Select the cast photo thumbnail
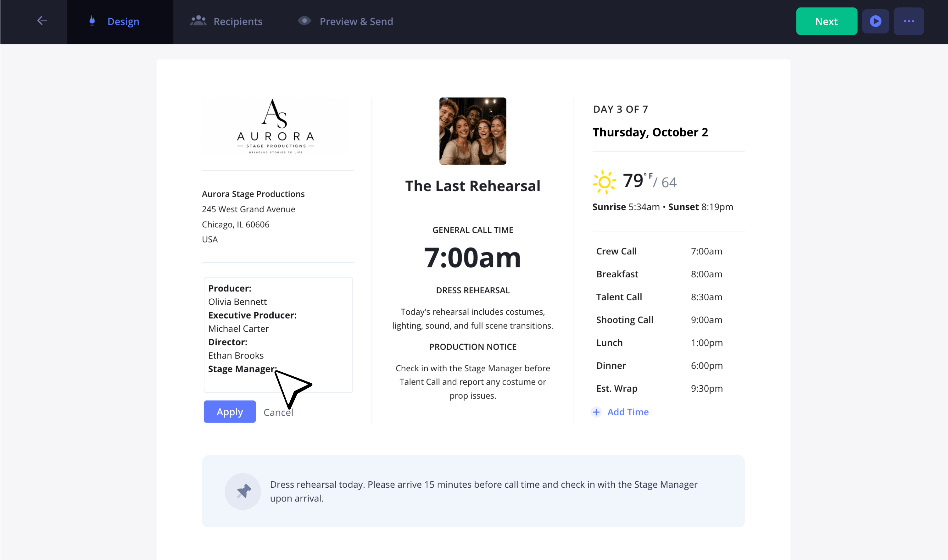The width and height of the screenshot is (948, 560). 473,131
